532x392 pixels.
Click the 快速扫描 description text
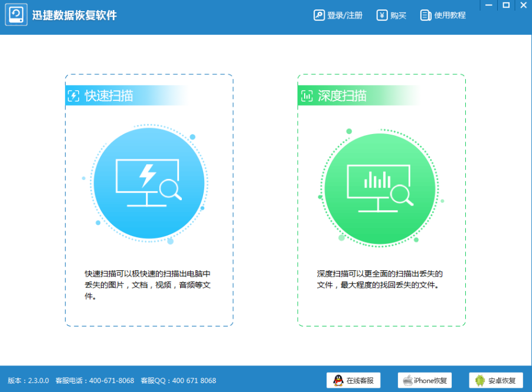pyautogui.click(x=148, y=285)
